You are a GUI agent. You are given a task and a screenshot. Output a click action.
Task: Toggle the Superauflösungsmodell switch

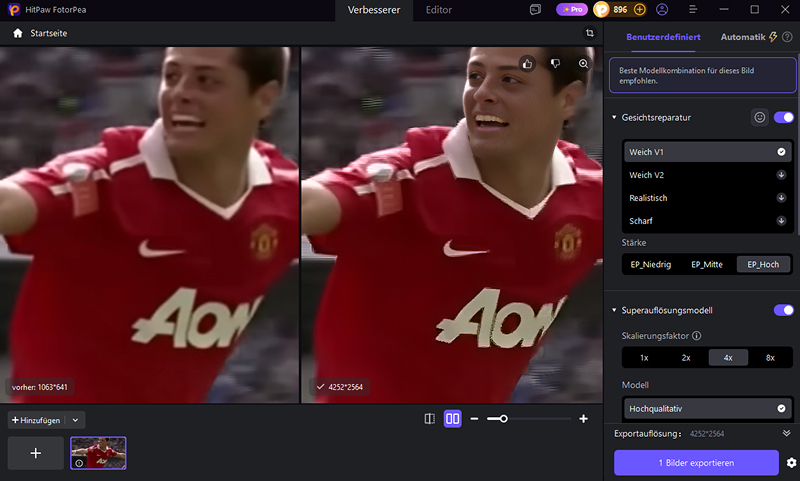click(784, 310)
